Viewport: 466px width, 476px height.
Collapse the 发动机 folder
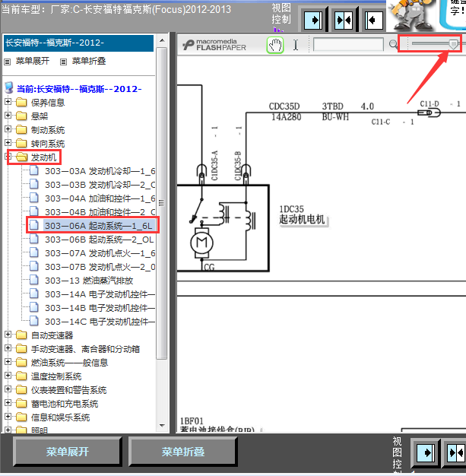pos(8,157)
